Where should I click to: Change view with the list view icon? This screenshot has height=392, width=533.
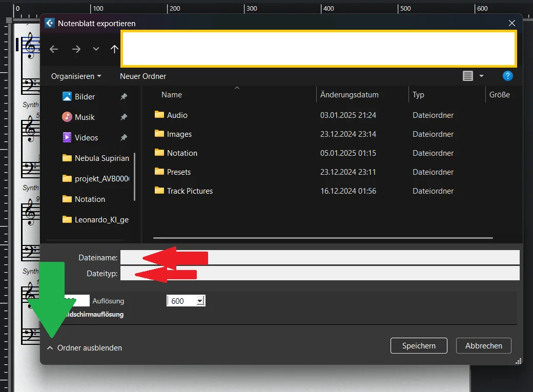[468, 76]
